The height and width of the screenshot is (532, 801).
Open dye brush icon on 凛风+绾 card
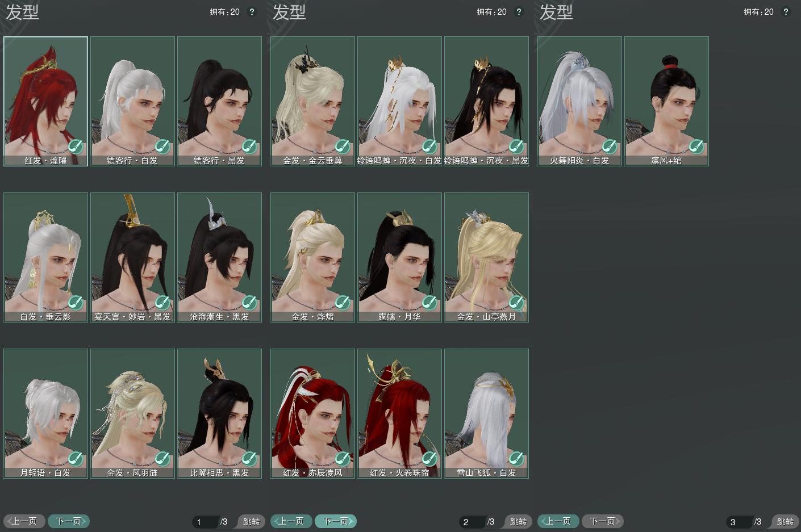pyautogui.click(x=696, y=146)
